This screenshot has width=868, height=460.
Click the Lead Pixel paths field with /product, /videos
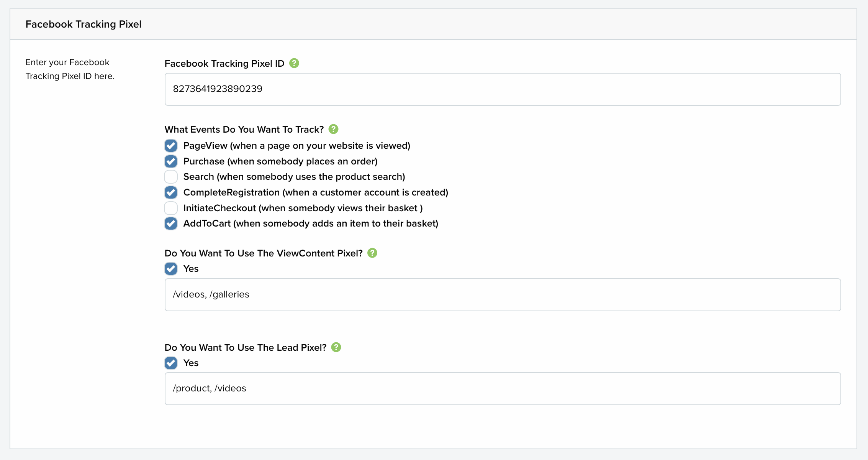[503, 389]
